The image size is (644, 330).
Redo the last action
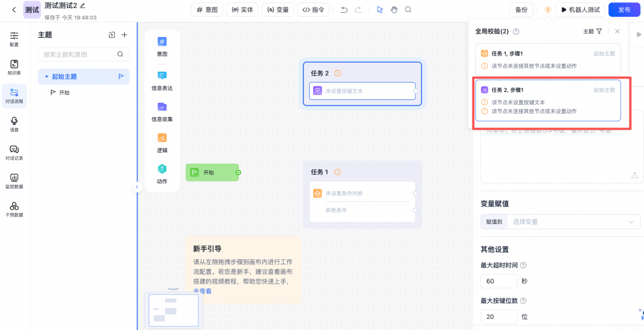pos(358,9)
